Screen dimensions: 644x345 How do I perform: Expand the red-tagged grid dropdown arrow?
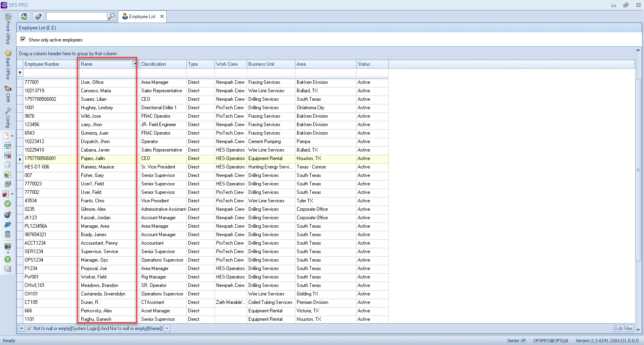pos(12,194)
